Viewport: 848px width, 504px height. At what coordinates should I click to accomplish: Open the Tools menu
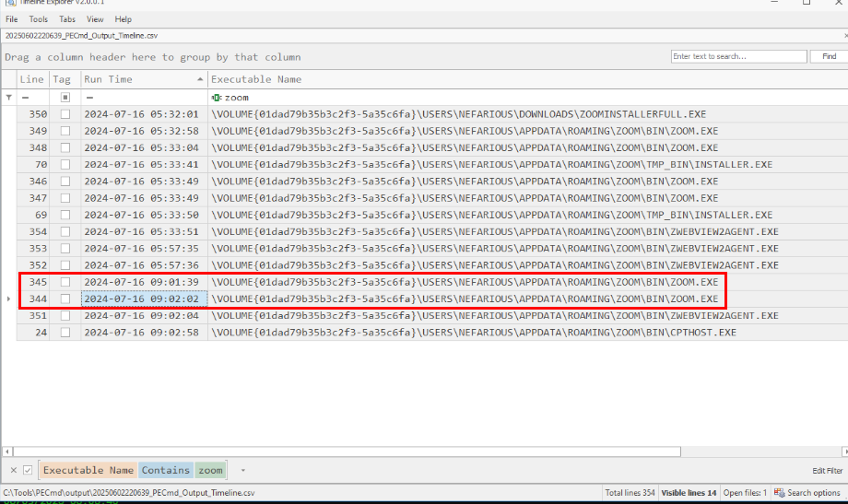[38, 18]
